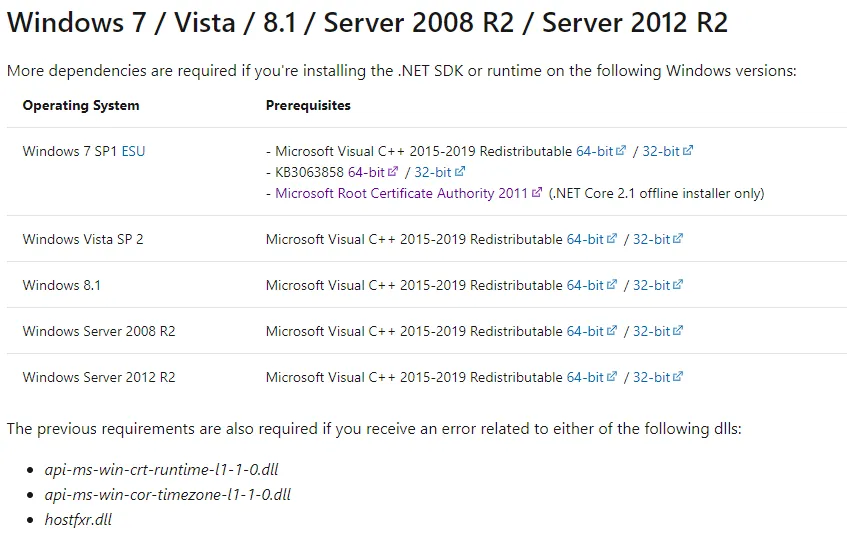Click the hostfxr.dll list item
The width and height of the screenshot is (847, 541).
click(78, 520)
